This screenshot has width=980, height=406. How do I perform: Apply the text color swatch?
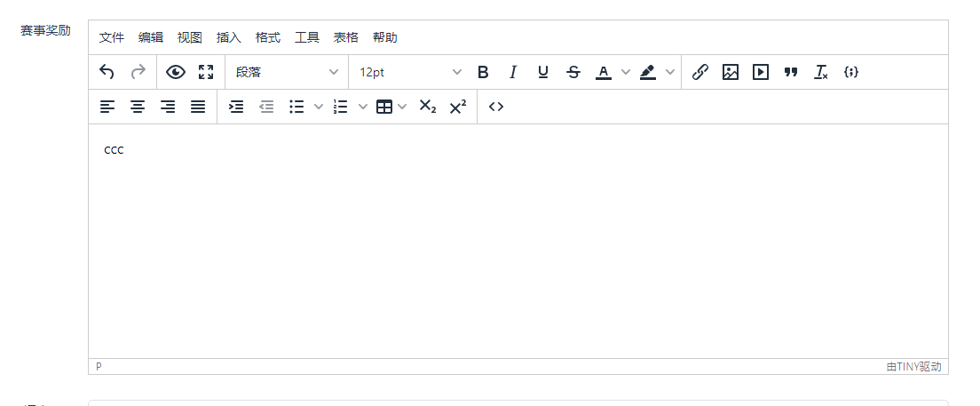click(604, 72)
